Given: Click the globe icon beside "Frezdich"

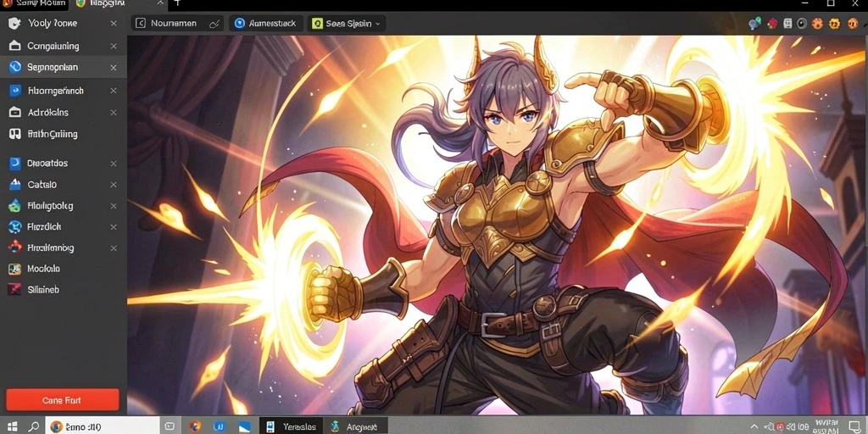Looking at the screenshot, I should coord(15,227).
